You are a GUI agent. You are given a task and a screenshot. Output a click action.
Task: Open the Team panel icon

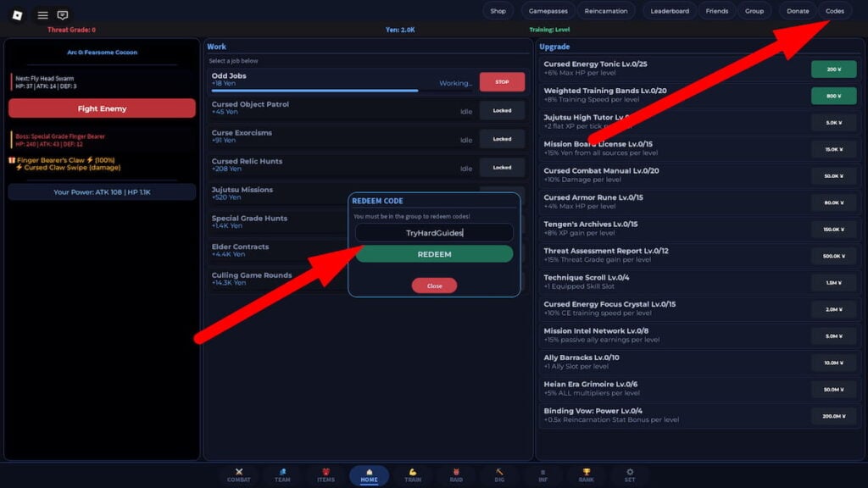[282, 475]
